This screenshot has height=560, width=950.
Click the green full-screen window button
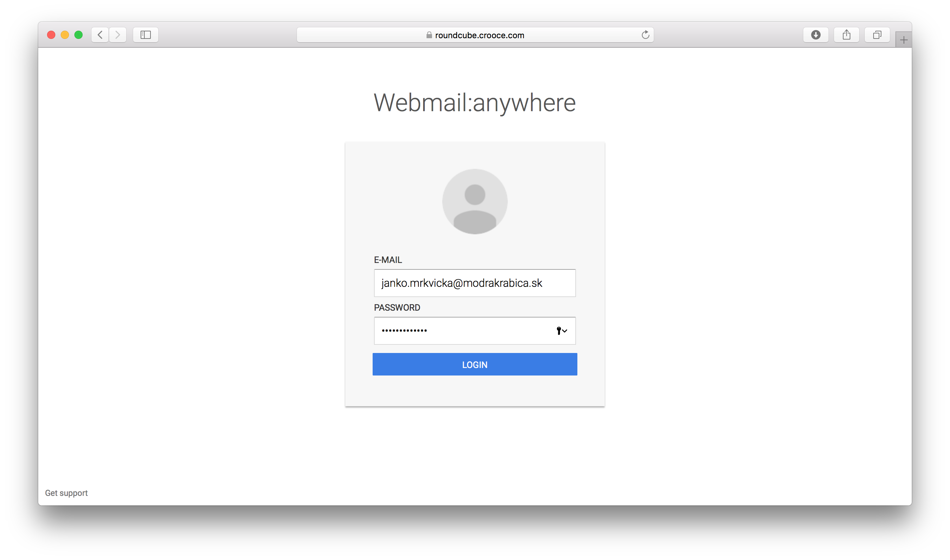[78, 35]
